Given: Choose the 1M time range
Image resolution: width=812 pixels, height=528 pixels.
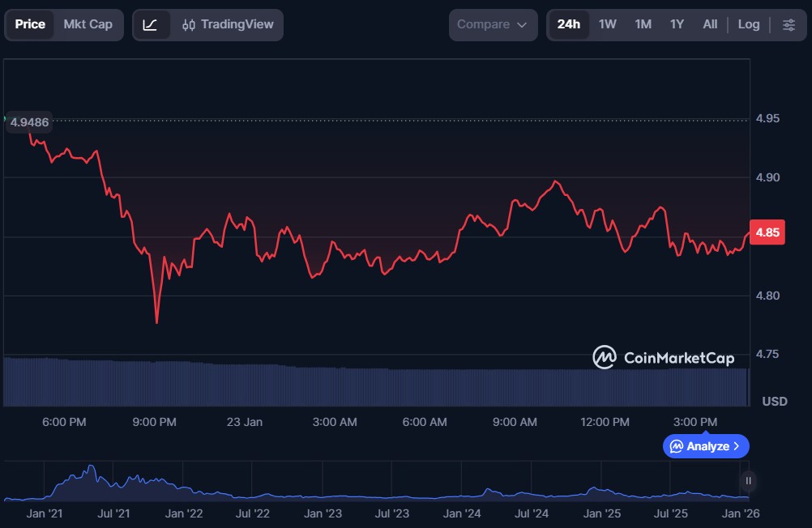Looking at the screenshot, I should [643, 24].
